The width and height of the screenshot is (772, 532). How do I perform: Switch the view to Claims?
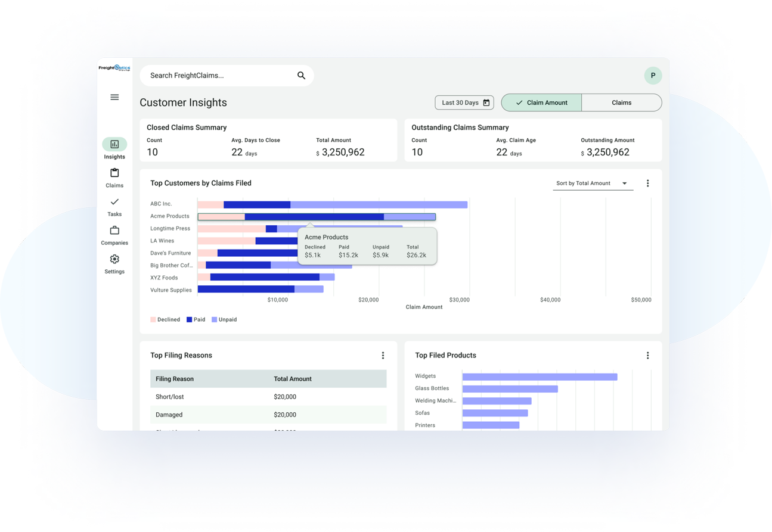pos(621,102)
